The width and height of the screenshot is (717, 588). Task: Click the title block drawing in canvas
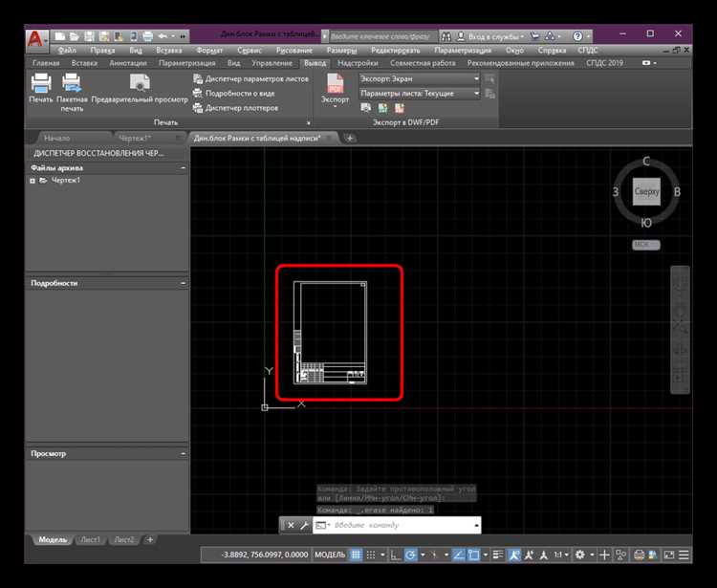pos(330,333)
